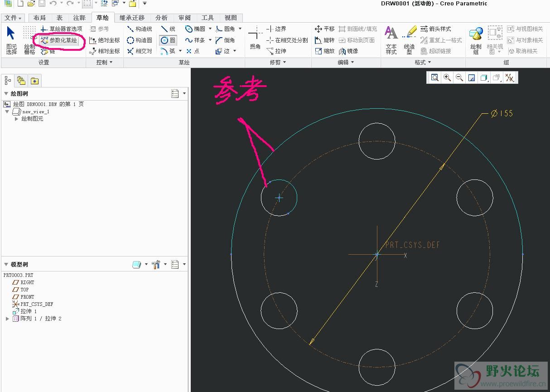Viewport: 550px width, 392px height.
Task: Toggle 参数化草绘 parametric sketch
Action: (58, 40)
